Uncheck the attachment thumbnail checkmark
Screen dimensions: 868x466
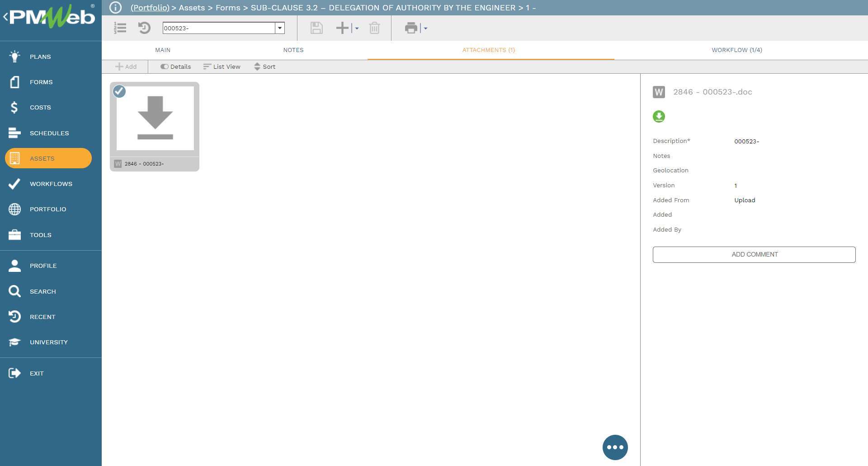click(119, 91)
